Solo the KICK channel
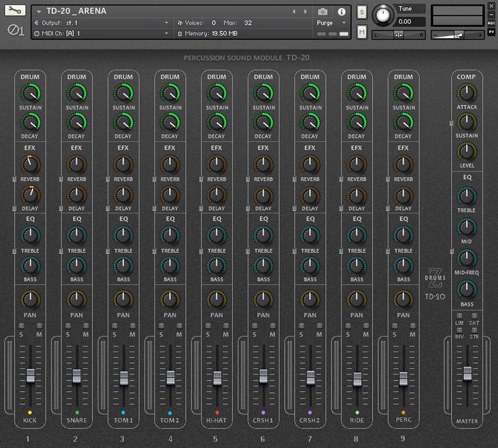Screen dimensions: 498x448 click(x=21, y=326)
